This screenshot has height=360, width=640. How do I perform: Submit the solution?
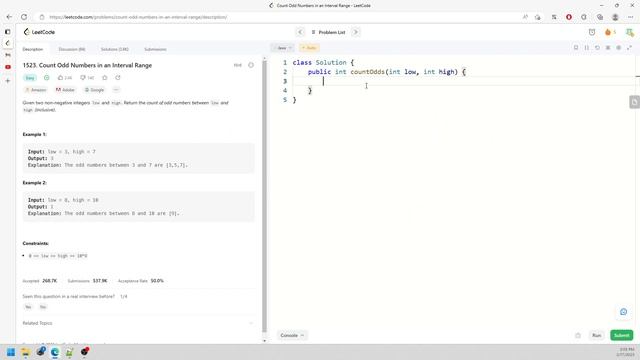pyautogui.click(x=622, y=336)
